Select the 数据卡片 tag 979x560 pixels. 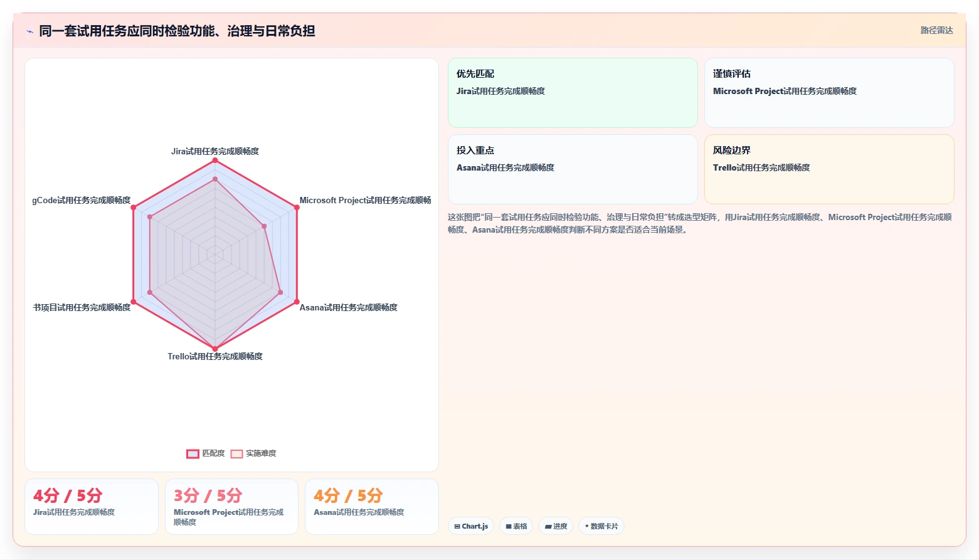point(601,526)
